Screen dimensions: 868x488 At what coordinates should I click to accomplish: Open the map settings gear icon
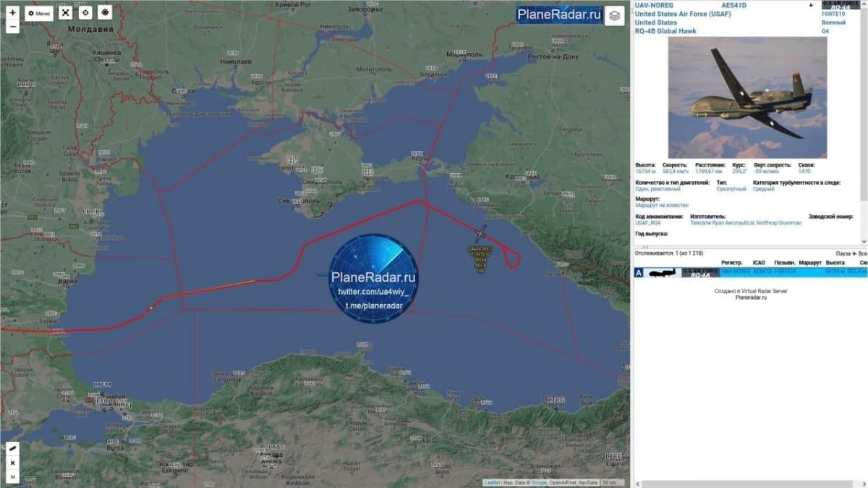pyautogui.click(x=106, y=13)
